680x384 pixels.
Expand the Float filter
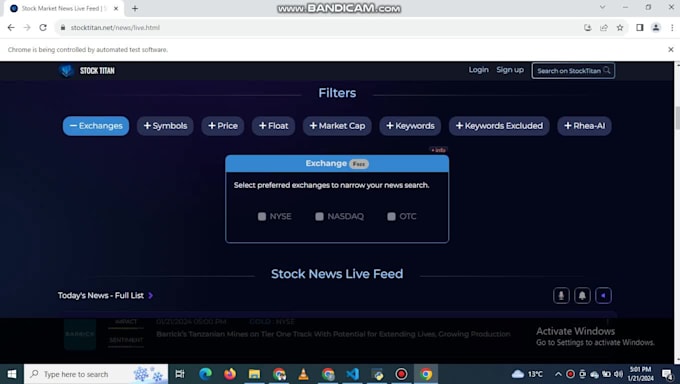click(x=273, y=126)
